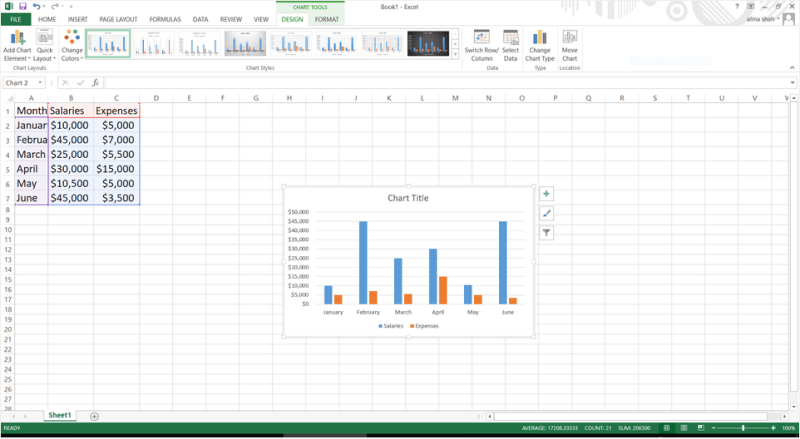Image resolution: width=800 pixels, height=439 pixels.
Task: Switch to the DATA tab
Action: pyautogui.click(x=201, y=19)
